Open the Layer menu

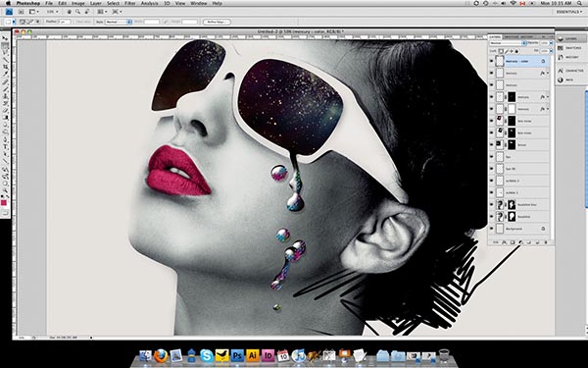pyautogui.click(x=96, y=3)
